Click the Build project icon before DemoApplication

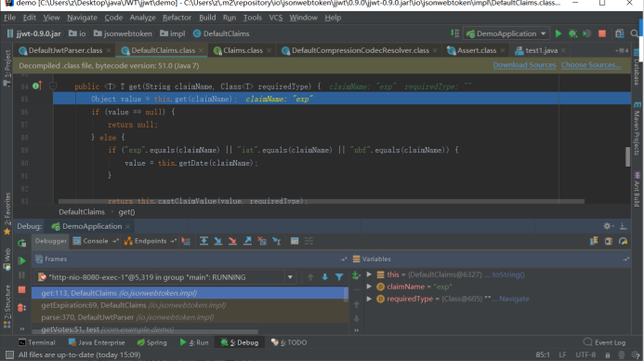[x=454, y=33]
